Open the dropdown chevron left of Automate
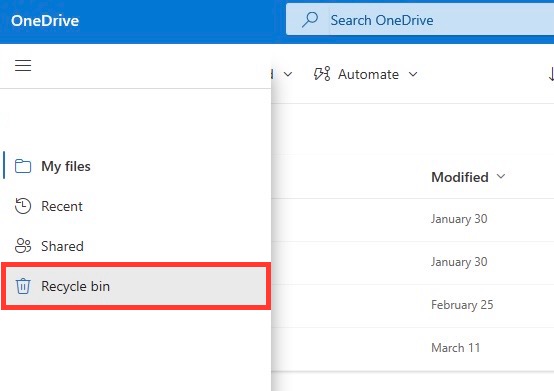This screenshot has width=554, height=391. point(288,74)
